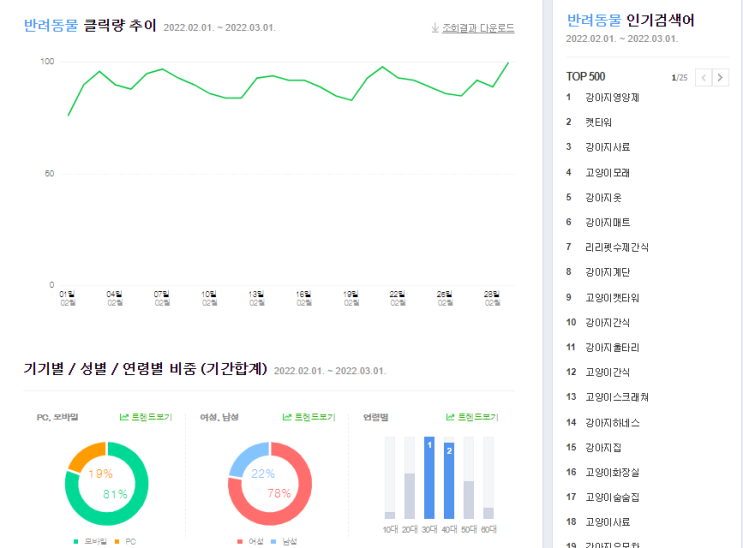Select keyword 고양이숨숨집 ranked 17
Viewport: 743px width, 548px height.
(612, 497)
